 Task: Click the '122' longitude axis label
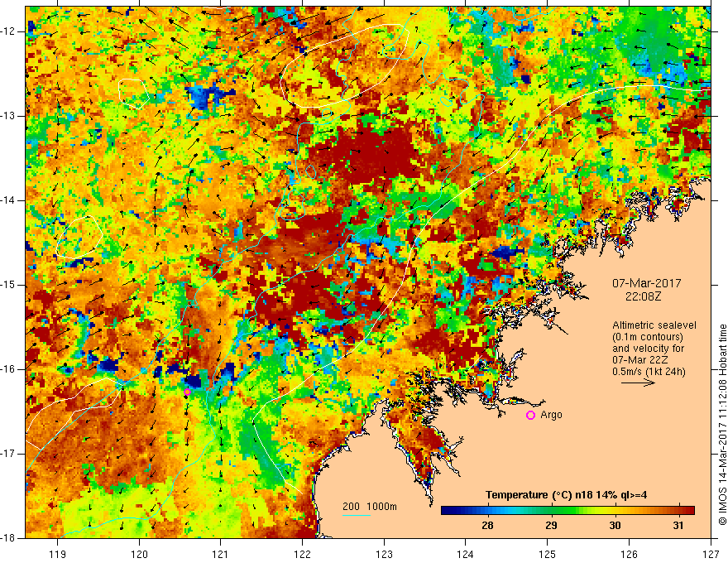302,554
